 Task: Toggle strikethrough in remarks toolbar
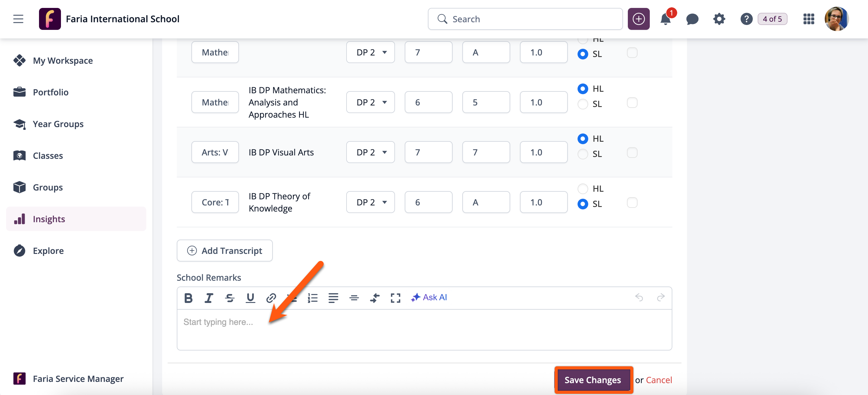pos(230,298)
